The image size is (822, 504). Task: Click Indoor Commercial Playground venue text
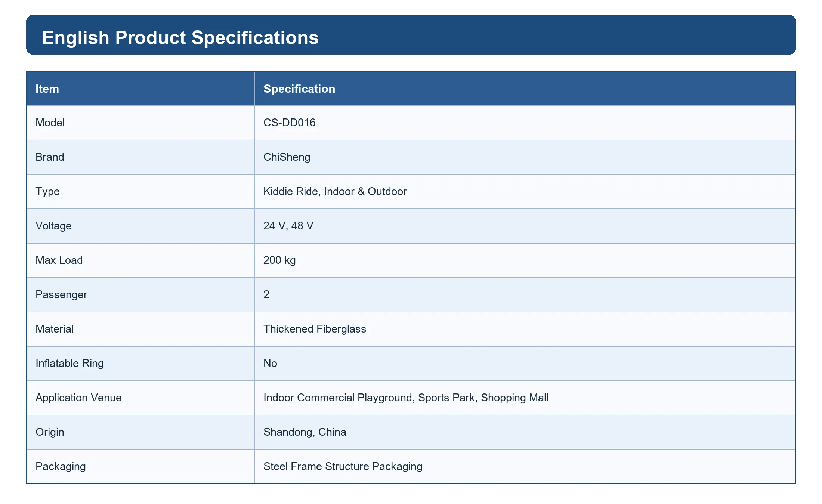coord(339,398)
